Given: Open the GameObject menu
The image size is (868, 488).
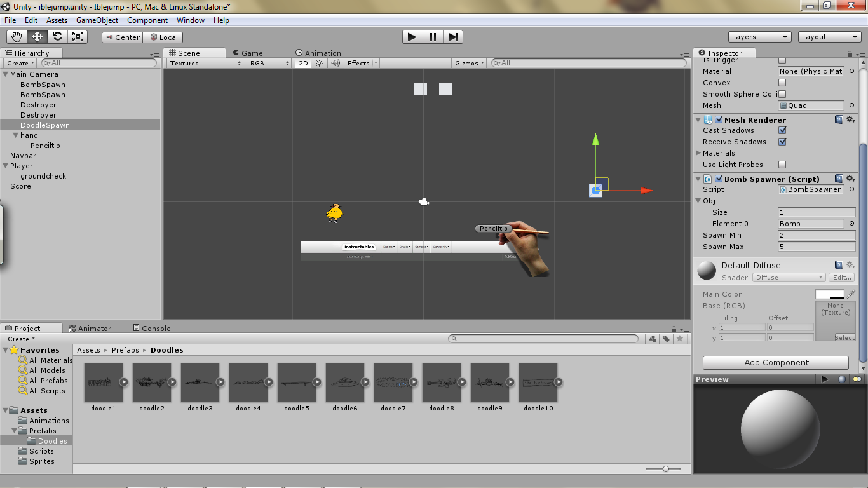Looking at the screenshot, I should 97,20.
